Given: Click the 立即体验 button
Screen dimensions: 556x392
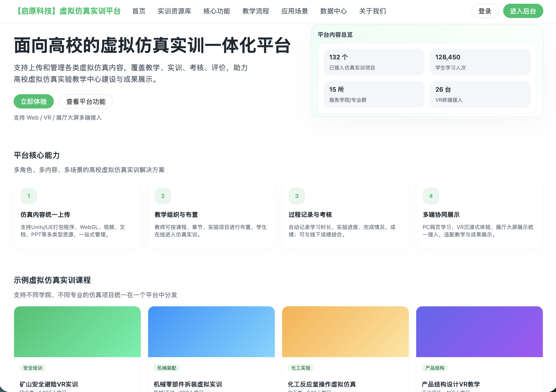Looking at the screenshot, I should 34,102.
